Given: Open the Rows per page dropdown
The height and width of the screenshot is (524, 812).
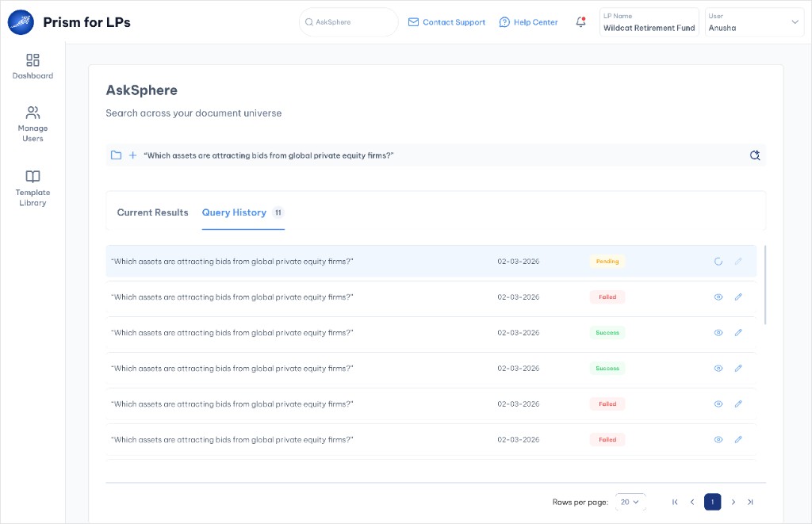Looking at the screenshot, I should 630,503.
